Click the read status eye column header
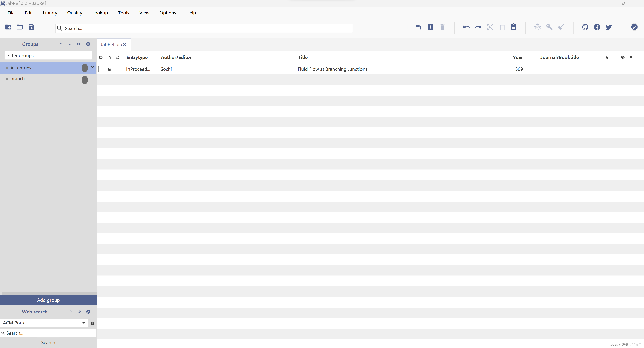Image resolution: width=644 pixels, height=348 pixels. 622,57
